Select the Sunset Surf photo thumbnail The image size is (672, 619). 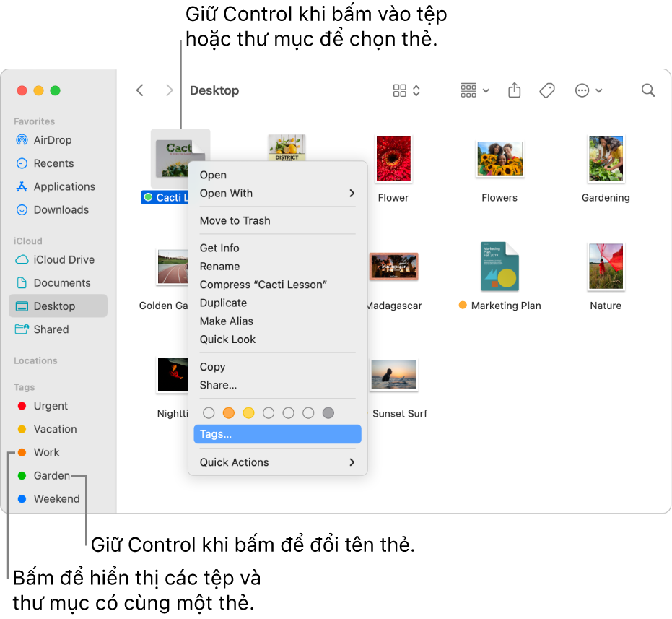393,374
